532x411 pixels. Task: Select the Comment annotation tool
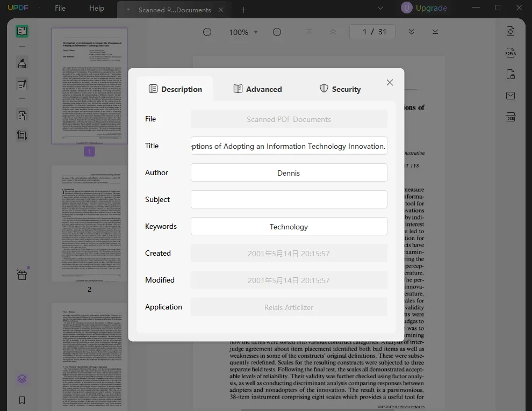21,63
